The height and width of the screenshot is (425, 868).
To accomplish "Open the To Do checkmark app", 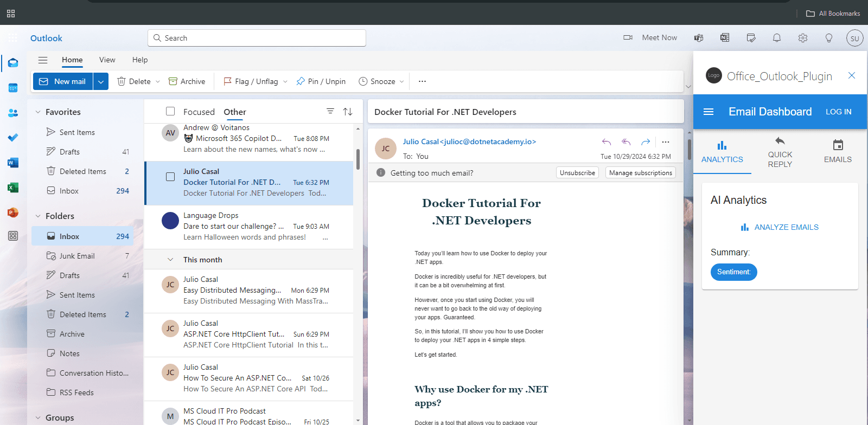I will click(13, 138).
